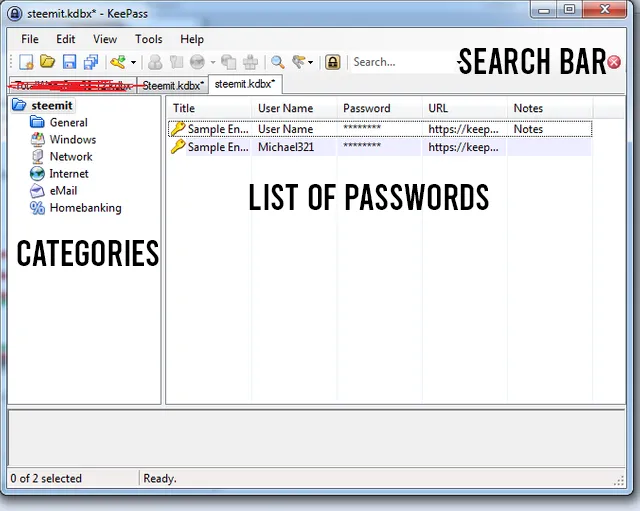The image size is (640, 511).
Task: Perform auto-type with the toolbar icon
Action: coord(250,62)
